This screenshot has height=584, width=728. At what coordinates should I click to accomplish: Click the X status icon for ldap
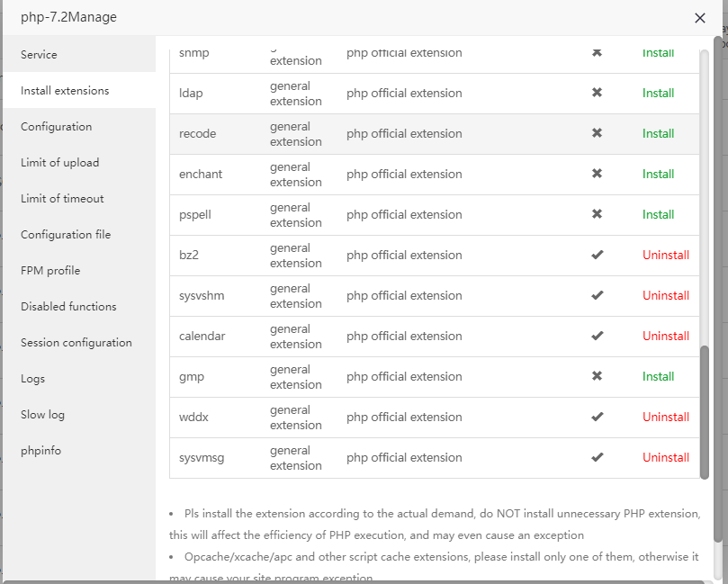[597, 93]
